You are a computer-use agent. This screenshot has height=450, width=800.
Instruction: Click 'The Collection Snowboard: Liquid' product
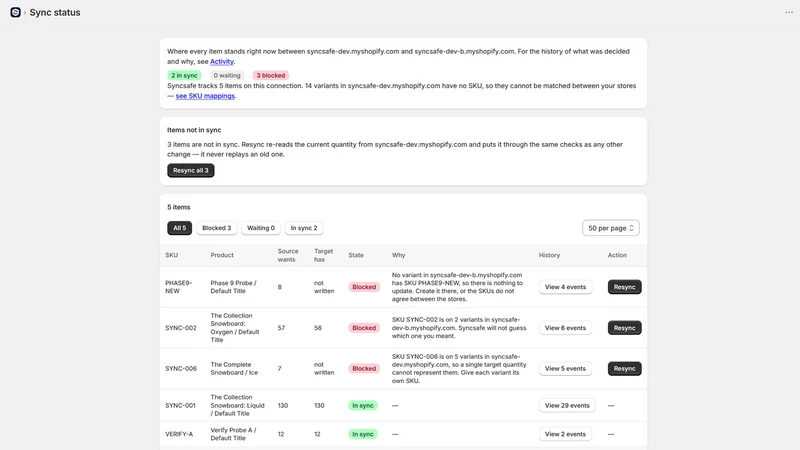237,406
